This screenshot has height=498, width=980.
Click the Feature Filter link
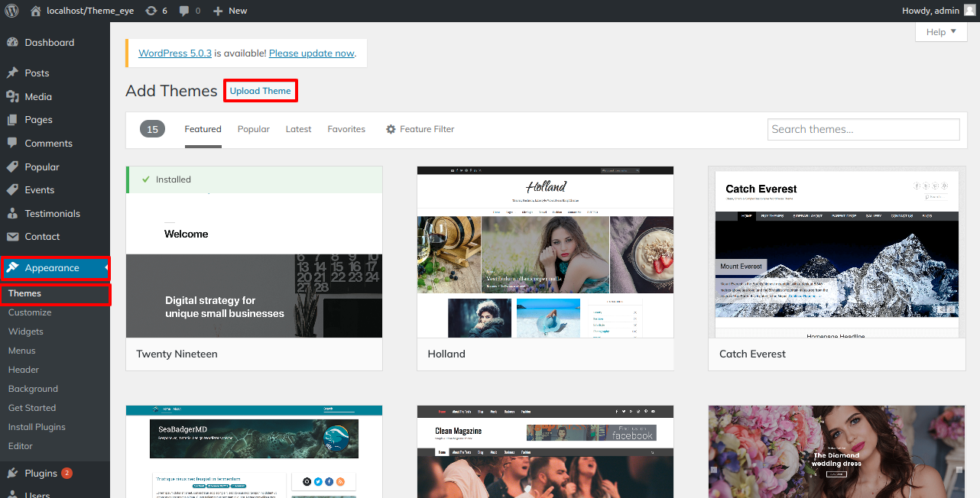click(427, 130)
